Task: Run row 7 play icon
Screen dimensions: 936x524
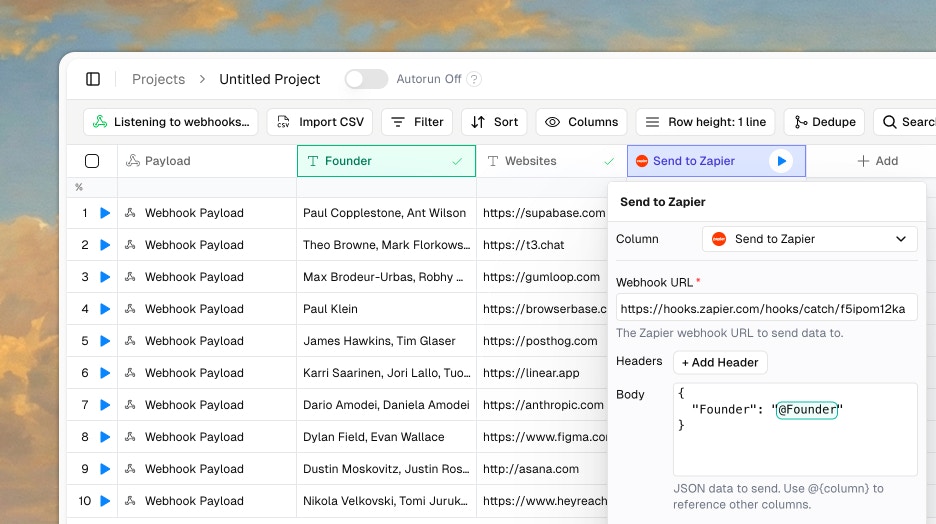Action: pos(105,405)
